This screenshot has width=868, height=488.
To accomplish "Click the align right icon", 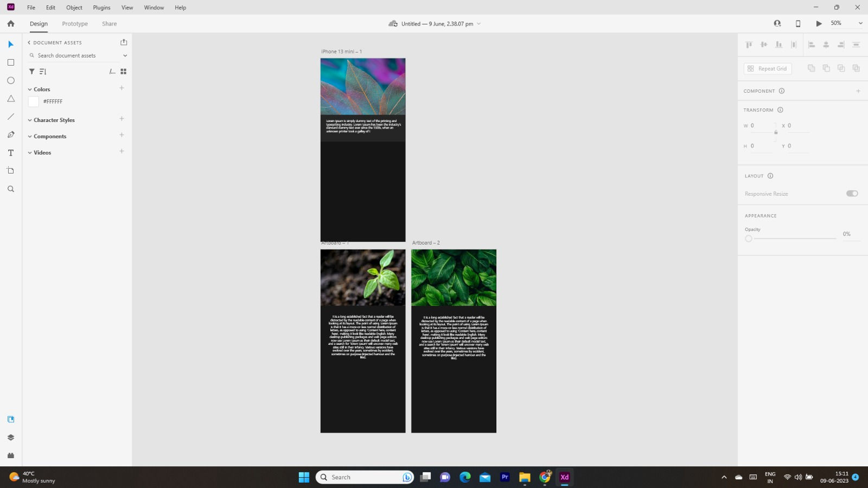I will [841, 44].
